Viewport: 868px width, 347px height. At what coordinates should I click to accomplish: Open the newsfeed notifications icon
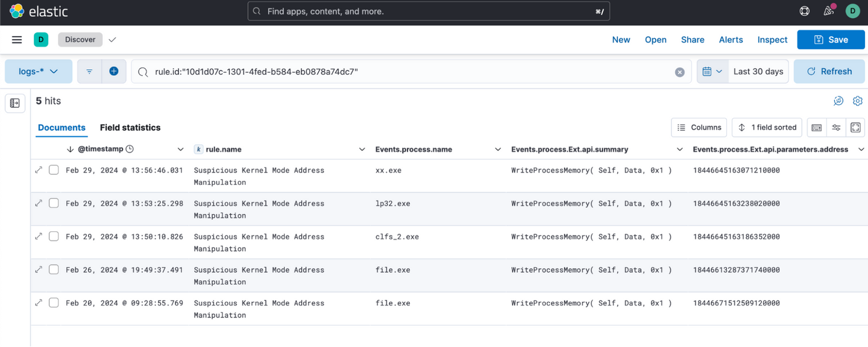coord(829,11)
